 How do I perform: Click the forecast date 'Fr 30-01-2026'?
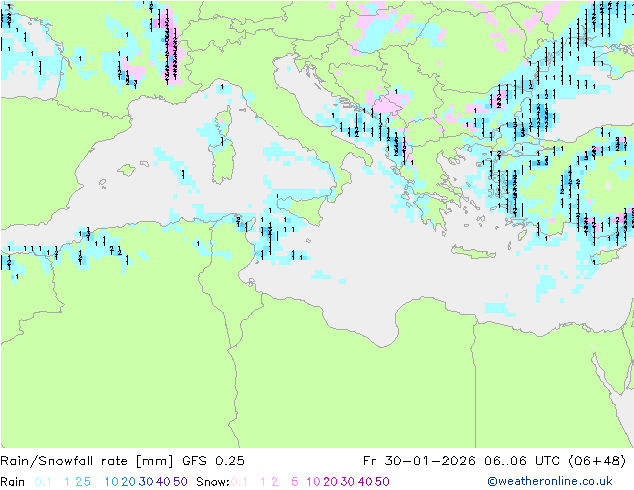tap(419, 461)
